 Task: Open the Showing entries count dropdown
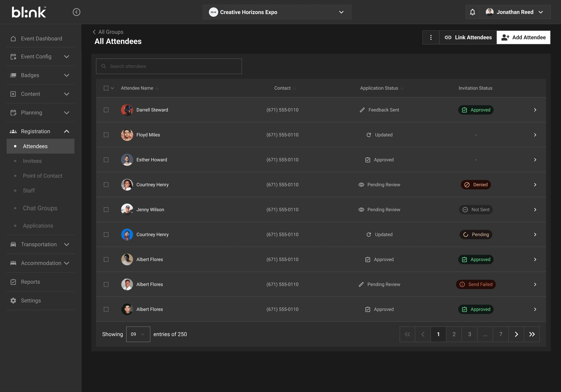pyautogui.click(x=138, y=334)
